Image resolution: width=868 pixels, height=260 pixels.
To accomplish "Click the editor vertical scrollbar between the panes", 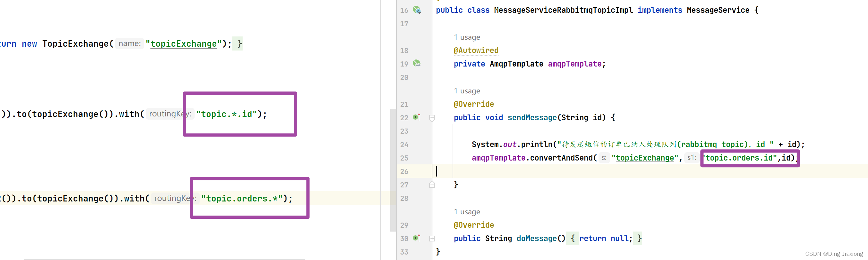I will pyautogui.click(x=393, y=170).
